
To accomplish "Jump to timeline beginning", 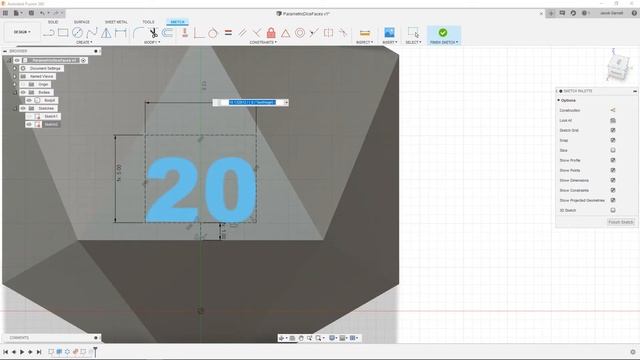I will (x=5, y=351).
